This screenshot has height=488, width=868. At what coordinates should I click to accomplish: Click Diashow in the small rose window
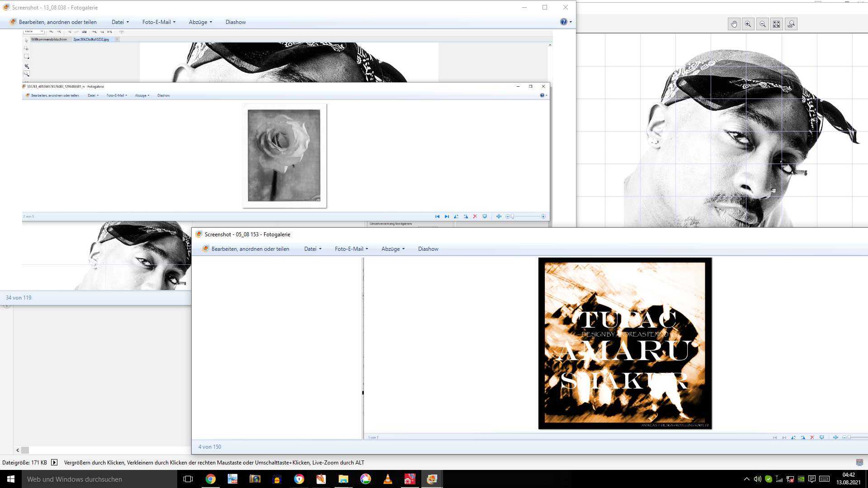click(x=164, y=95)
